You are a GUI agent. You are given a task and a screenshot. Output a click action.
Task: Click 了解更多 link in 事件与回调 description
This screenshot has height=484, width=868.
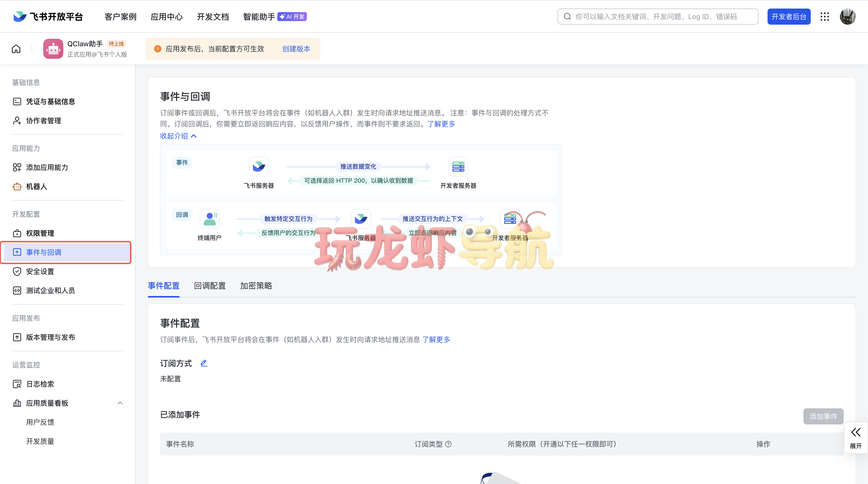click(441, 124)
